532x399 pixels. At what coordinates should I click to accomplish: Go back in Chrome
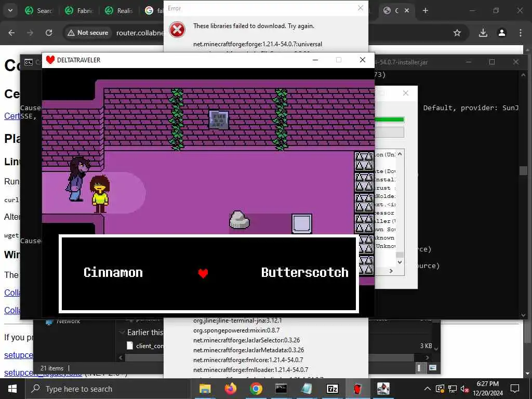[x=11, y=33]
